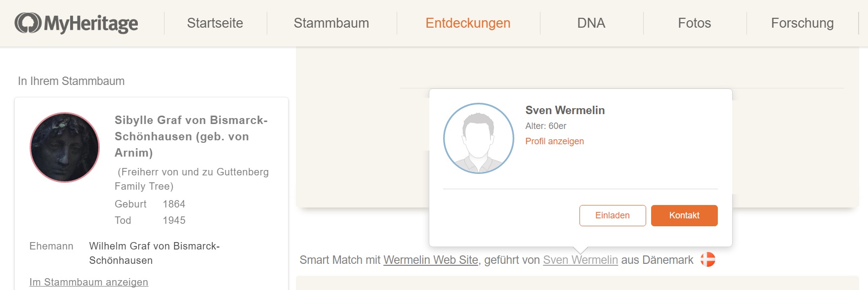Image resolution: width=868 pixels, height=290 pixels.
Task: Open the Wermelin Web Site link
Action: pos(430,260)
